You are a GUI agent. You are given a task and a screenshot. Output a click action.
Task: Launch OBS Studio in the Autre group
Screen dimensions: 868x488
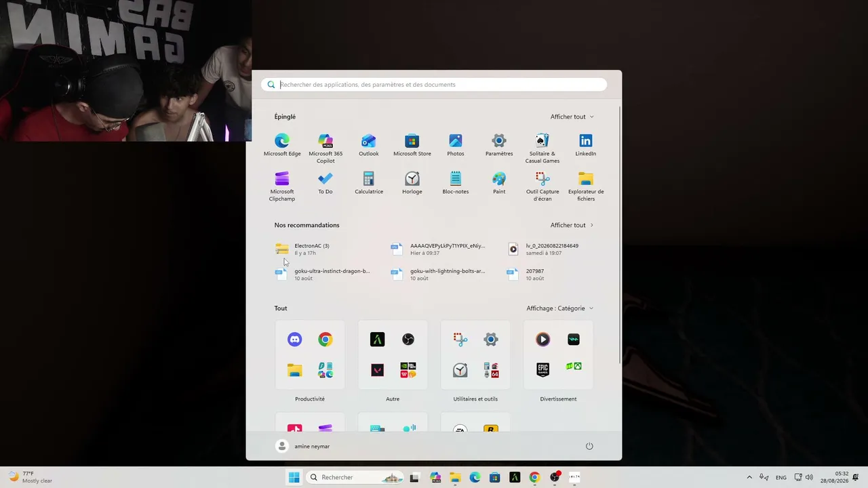point(408,340)
